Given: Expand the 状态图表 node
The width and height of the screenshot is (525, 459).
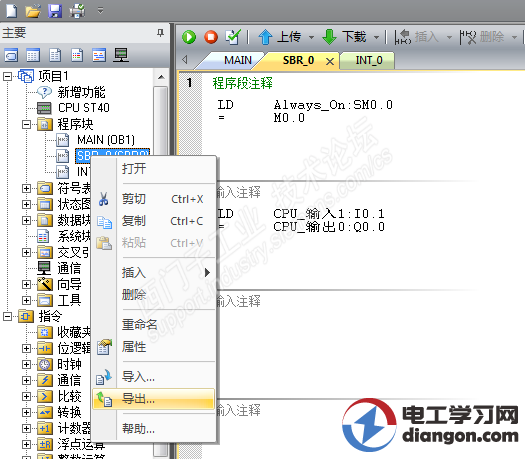Looking at the screenshot, I should coord(26,204).
